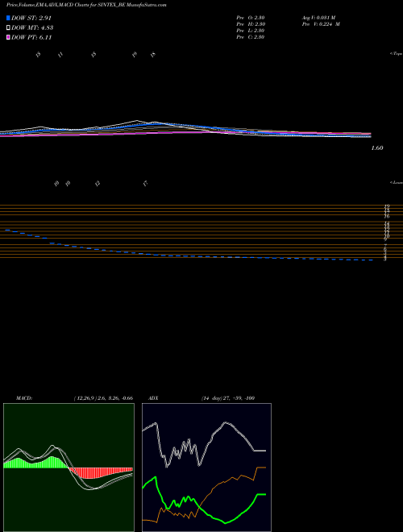This screenshot has width=403, height=532.
Task: Click the 1.60 price label
Action: (377, 148)
